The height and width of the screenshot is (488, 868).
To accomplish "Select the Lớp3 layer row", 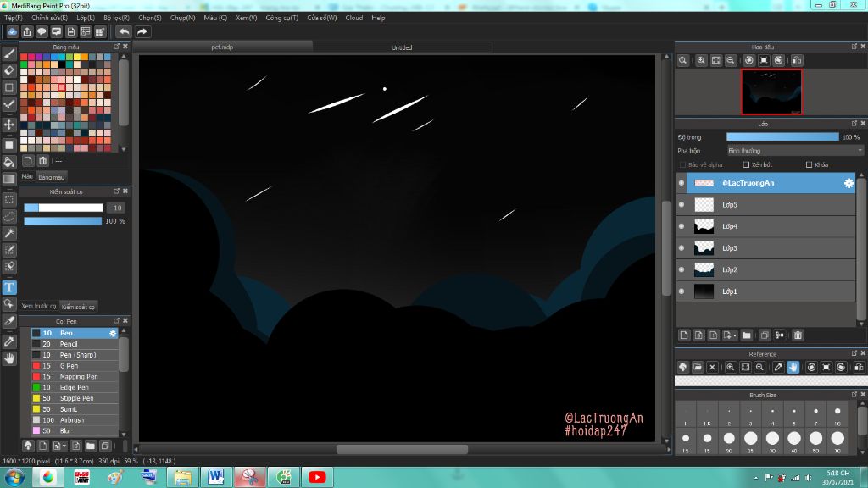I will 765,248.
